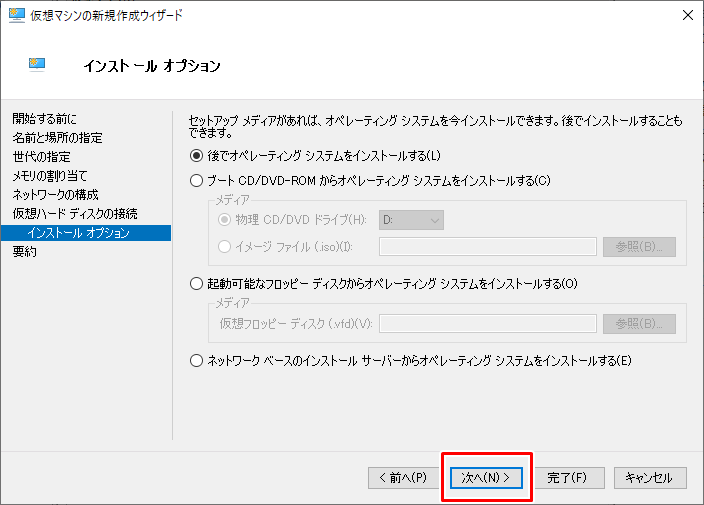Close the wizard window with X
Image resolution: width=704 pixels, height=505 pixels.
[687, 15]
